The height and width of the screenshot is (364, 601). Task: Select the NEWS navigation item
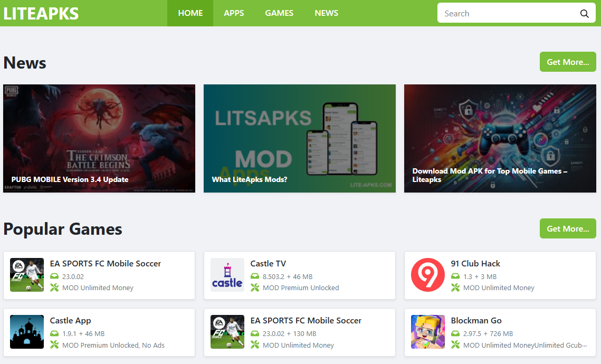(326, 13)
